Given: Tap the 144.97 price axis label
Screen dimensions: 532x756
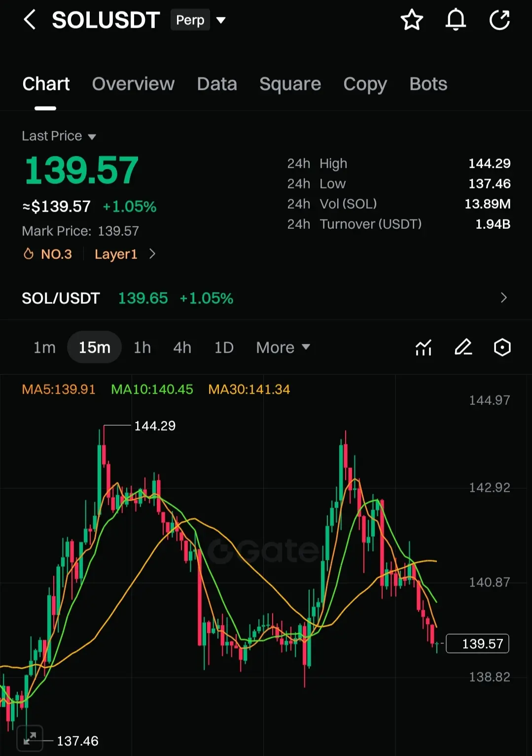Looking at the screenshot, I should (x=489, y=400).
